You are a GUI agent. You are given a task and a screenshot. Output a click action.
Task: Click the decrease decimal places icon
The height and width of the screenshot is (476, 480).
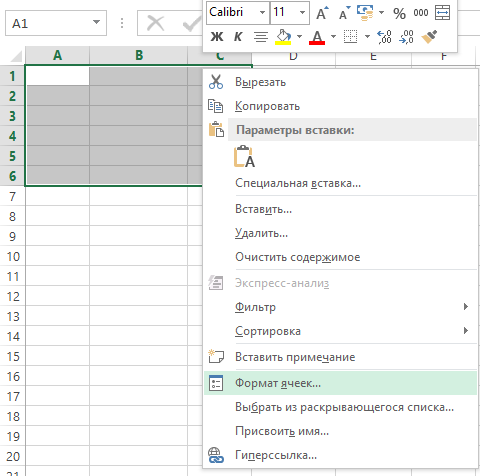click(406, 37)
